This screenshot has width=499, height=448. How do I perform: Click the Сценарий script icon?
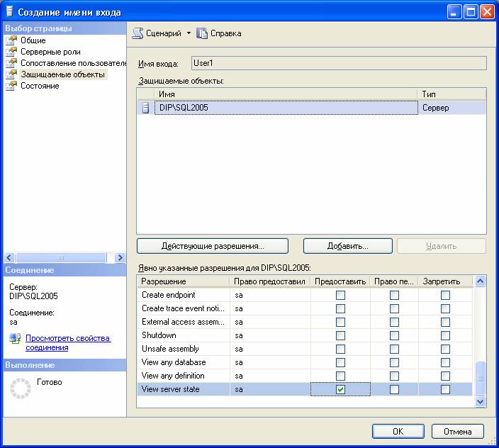(138, 33)
